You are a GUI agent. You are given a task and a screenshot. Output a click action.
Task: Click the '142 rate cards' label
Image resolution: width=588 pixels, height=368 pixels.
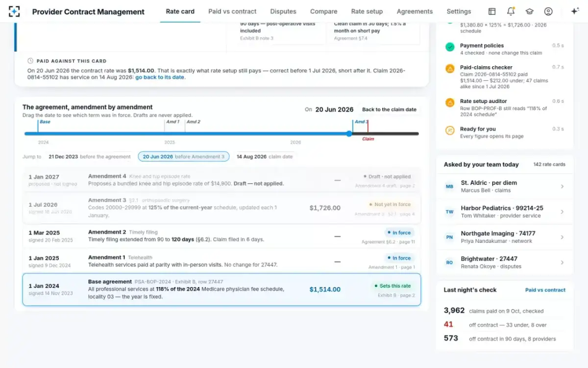(549, 164)
